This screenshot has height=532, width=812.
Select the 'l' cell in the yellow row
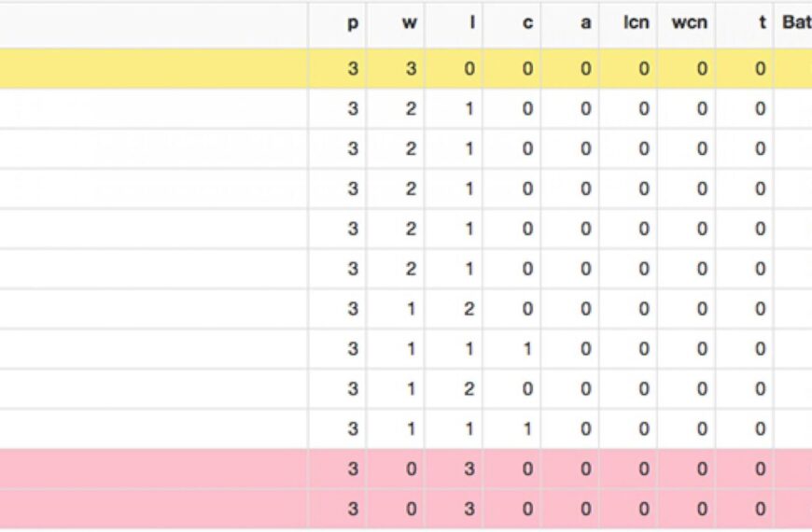tap(469, 68)
